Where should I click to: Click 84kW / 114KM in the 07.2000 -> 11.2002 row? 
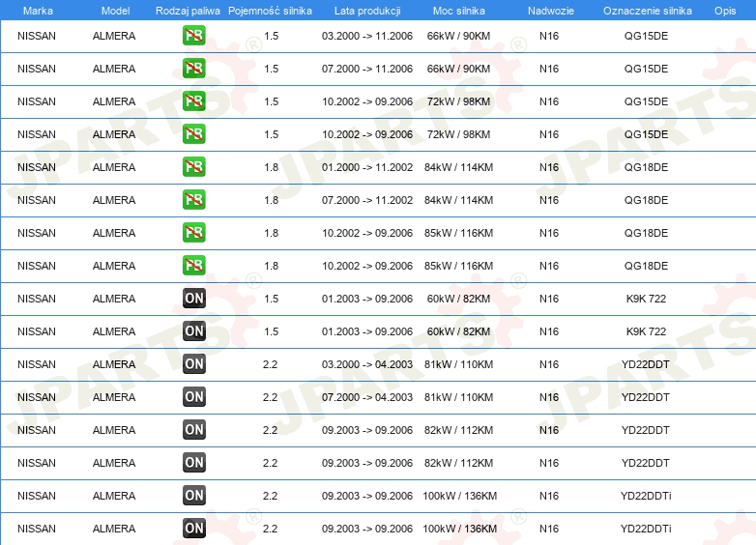pyautogui.click(x=458, y=200)
